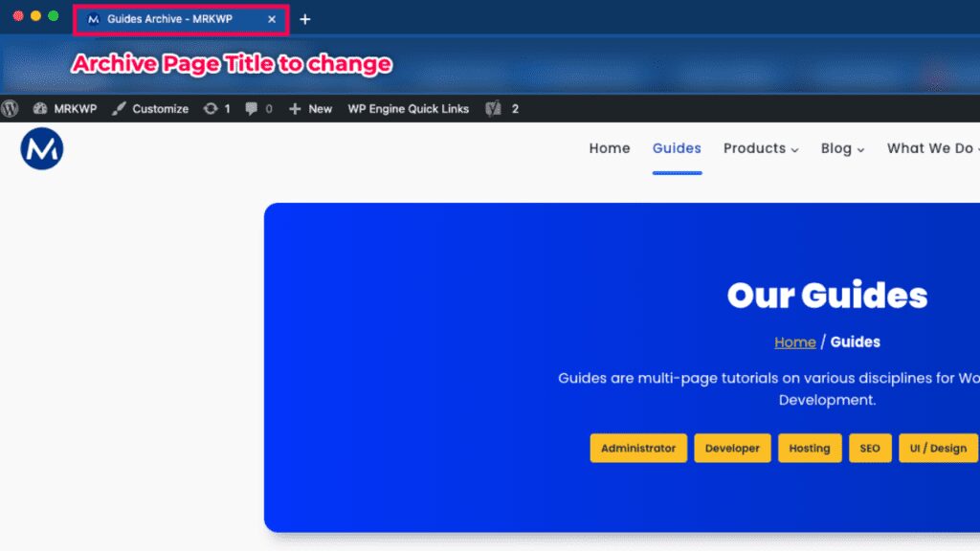
Task: Expand the What We Do menu
Action: tap(933, 148)
